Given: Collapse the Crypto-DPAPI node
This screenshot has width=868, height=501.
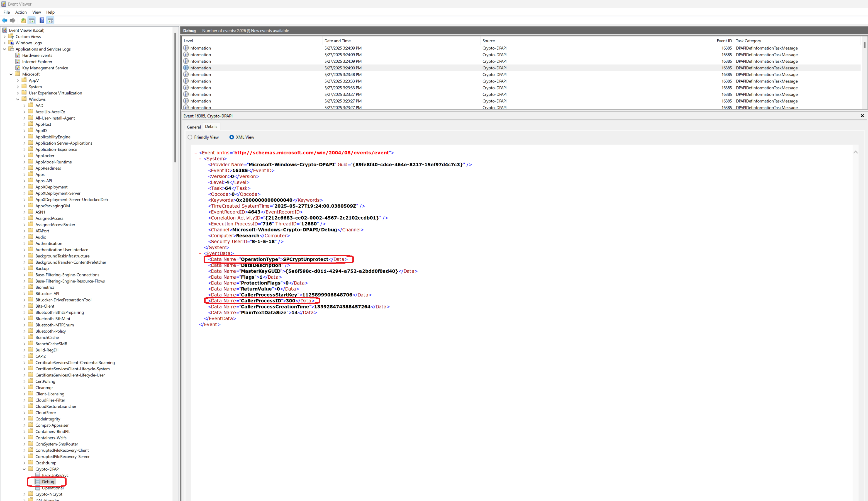Looking at the screenshot, I should coord(25,469).
